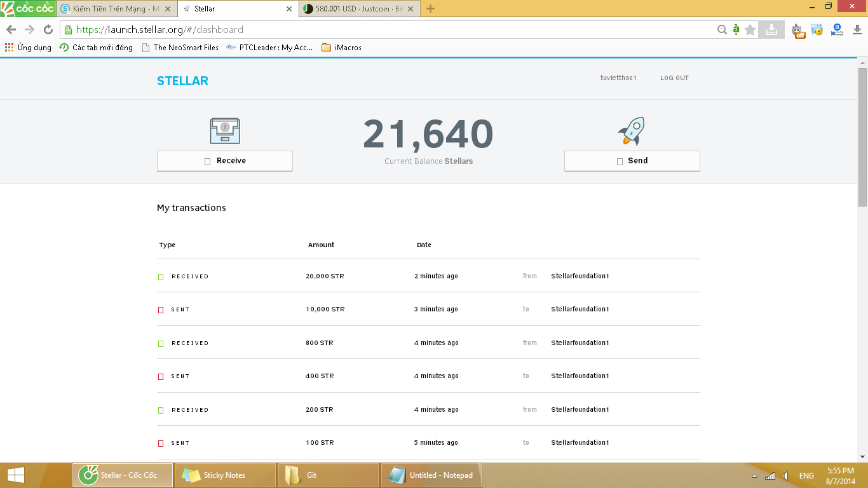The width and height of the screenshot is (868, 488).
Task: Click the Amount column header
Action: pos(321,245)
